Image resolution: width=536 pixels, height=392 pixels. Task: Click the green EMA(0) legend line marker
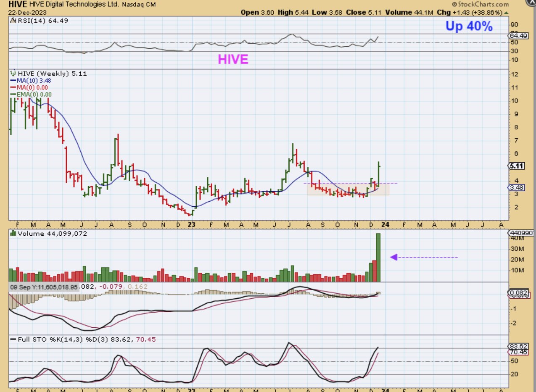13,95
